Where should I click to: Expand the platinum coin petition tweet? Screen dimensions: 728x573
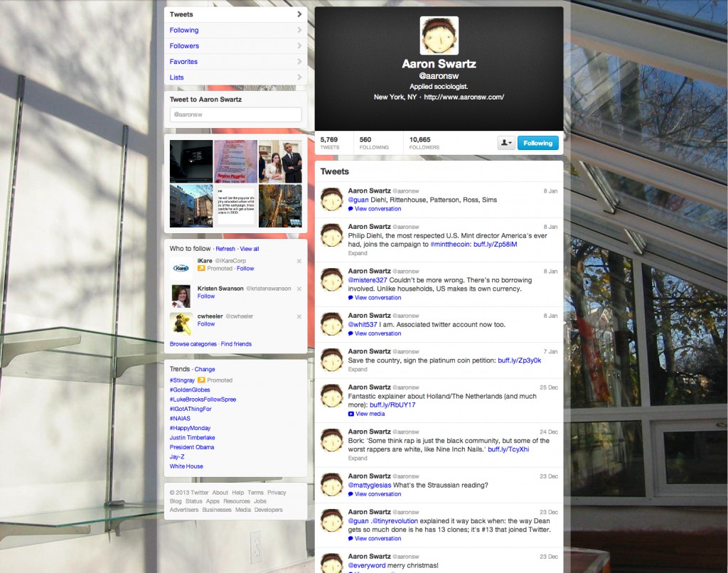click(358, 370)
